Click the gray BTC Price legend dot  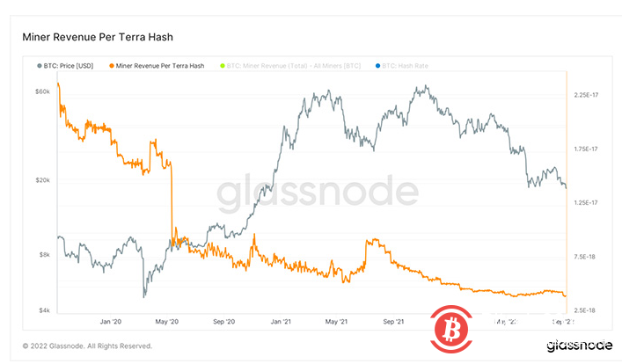click(39, 65)
